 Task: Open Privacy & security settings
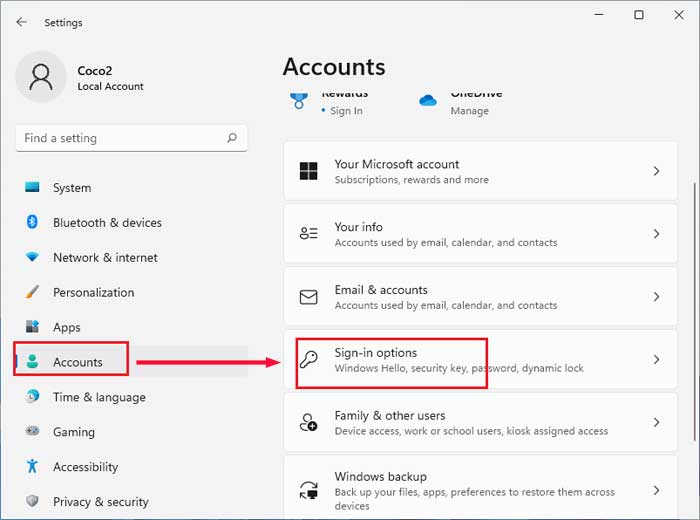[132, 501]
